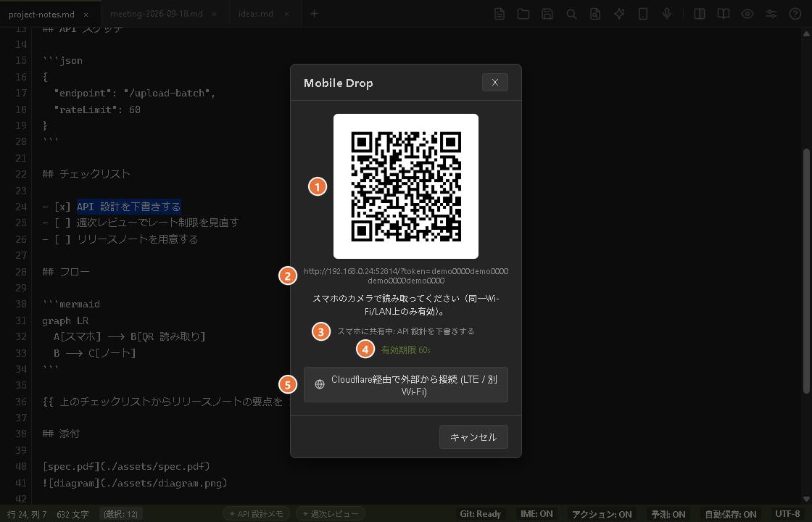The height and width of the screenshot is (522, 812).
Task: Click the Mobile Drop dialog title
Action: [x=338, y=83]
